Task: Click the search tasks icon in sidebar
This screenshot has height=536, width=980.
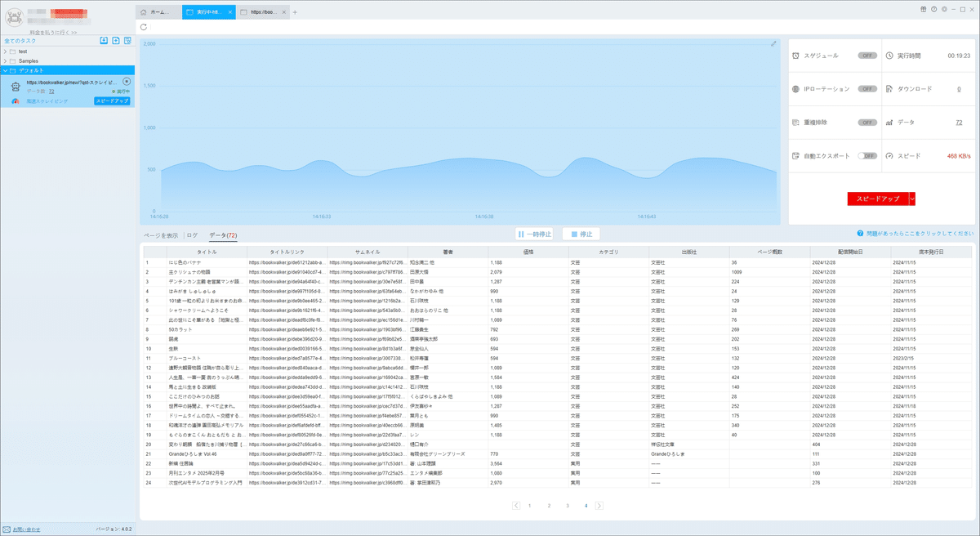Action: click(127, 40)
